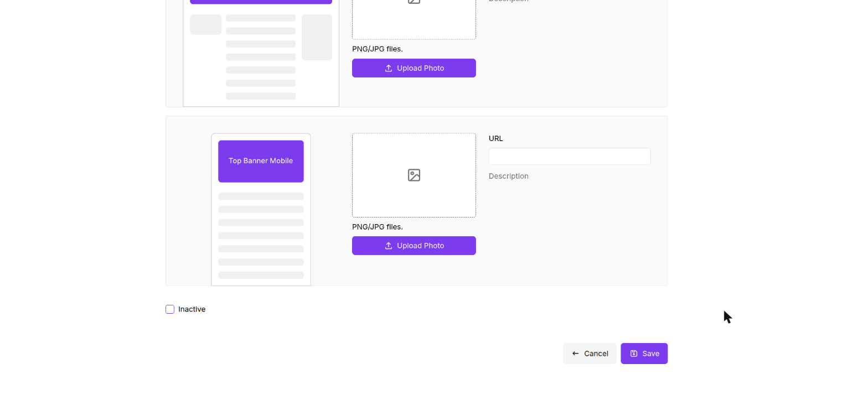Click the Inactive label text

point(192,309)
